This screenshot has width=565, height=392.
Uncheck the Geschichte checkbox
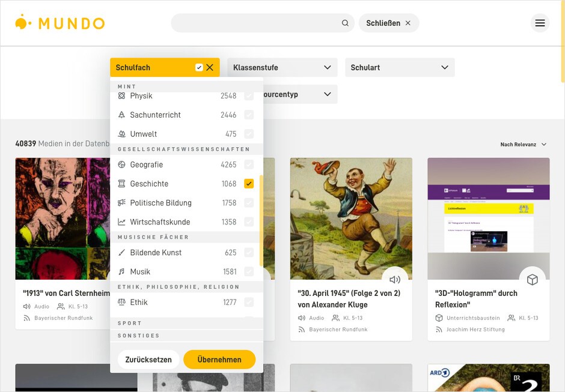(249, 184)
